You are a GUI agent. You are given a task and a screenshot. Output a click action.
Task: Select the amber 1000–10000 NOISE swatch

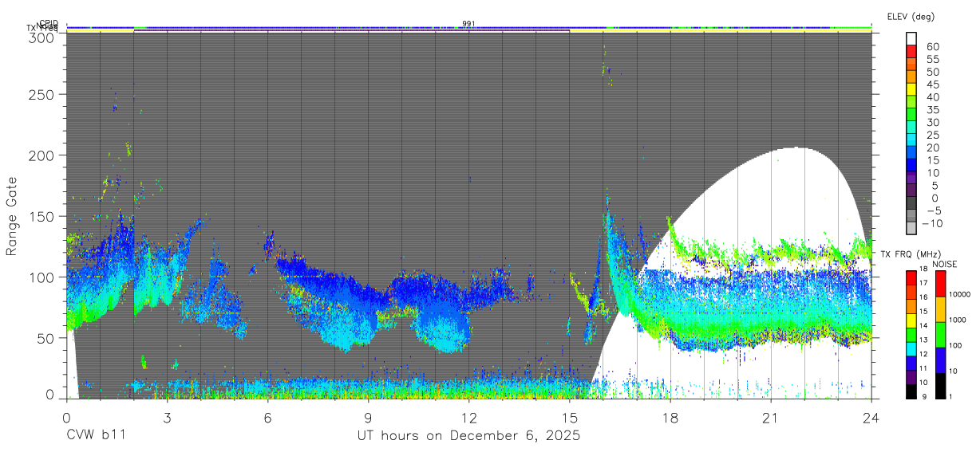coord(942,309)
